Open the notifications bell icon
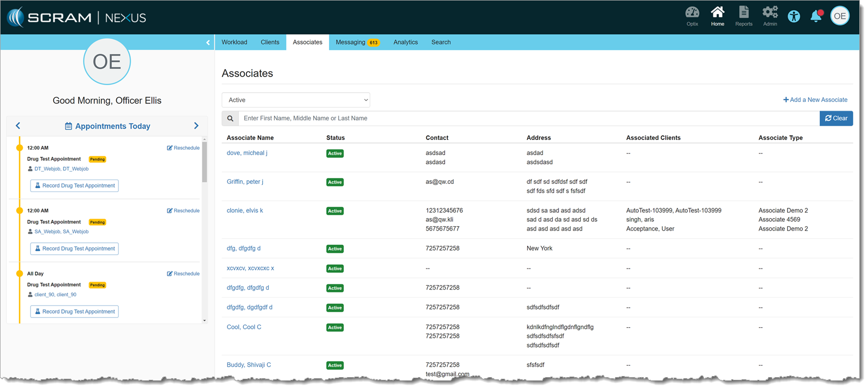 coord(816,16)
